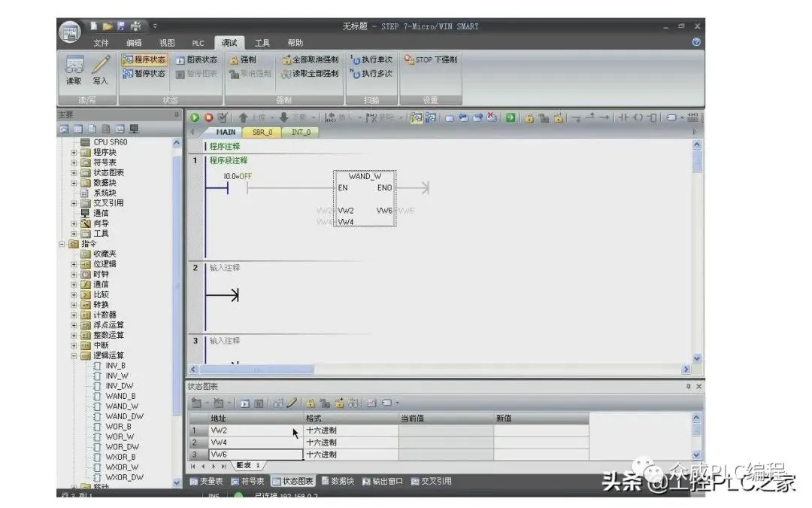The width and height of the screenshot is (812, 508).
Task: Click the editor horizontal scrollbar thumb
Action: coord(256,369)
